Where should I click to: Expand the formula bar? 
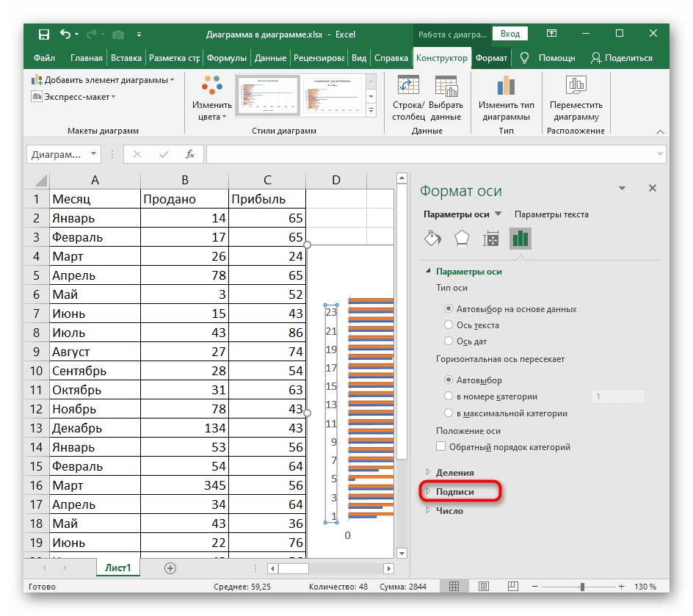[x=660, y=154]
